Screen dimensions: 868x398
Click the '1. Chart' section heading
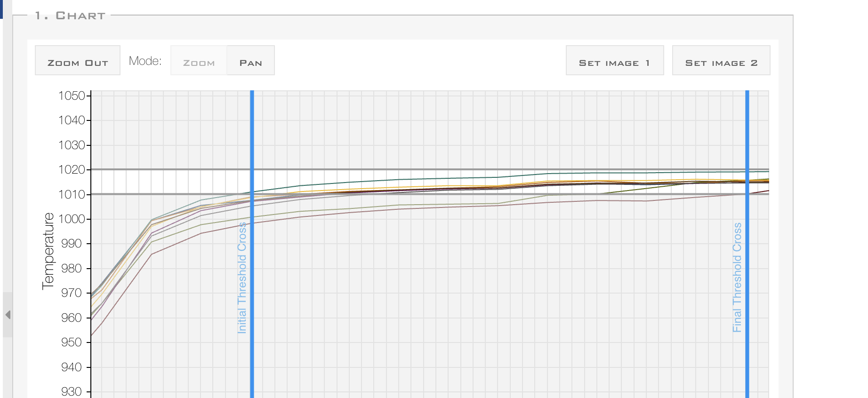pyautogui.click(x=70, y=16)
